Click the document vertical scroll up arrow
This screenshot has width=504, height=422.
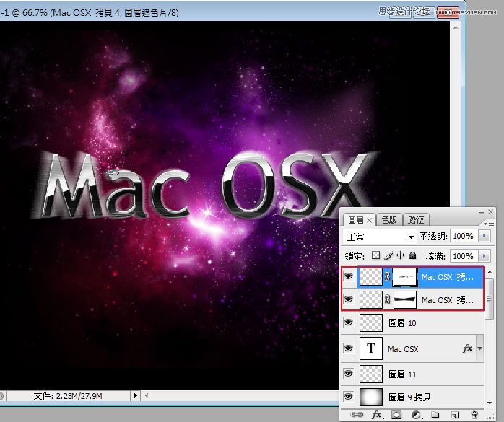(456, 28)
